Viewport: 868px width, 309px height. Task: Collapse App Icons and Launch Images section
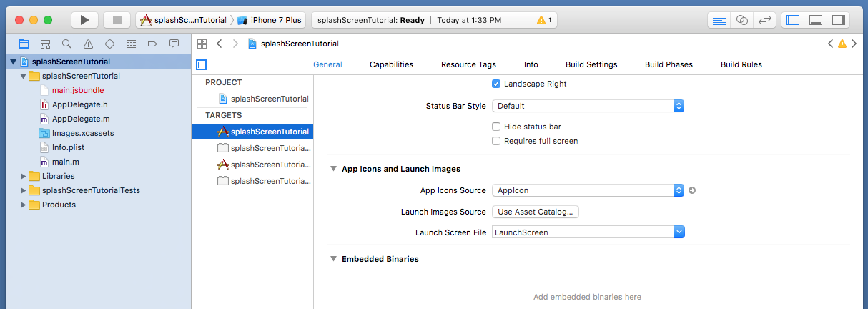click(x=333, y=169)
